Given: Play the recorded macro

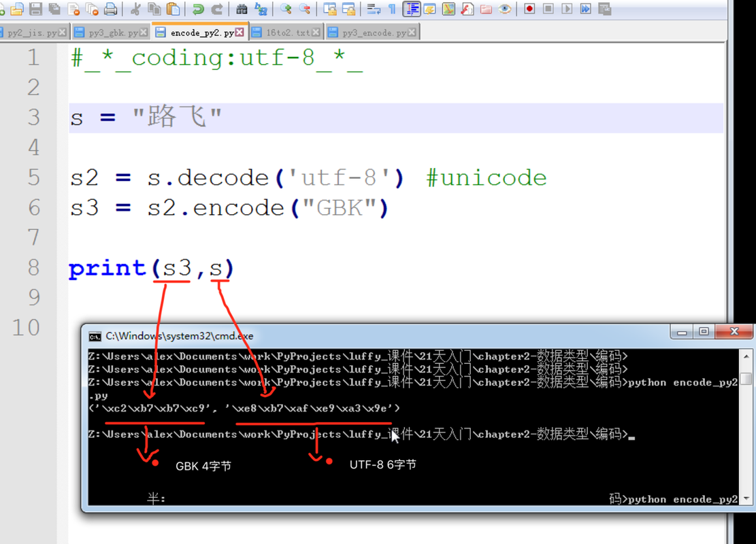Looking at the screenshot, I should pyautogui.click(x=567, y=9).
